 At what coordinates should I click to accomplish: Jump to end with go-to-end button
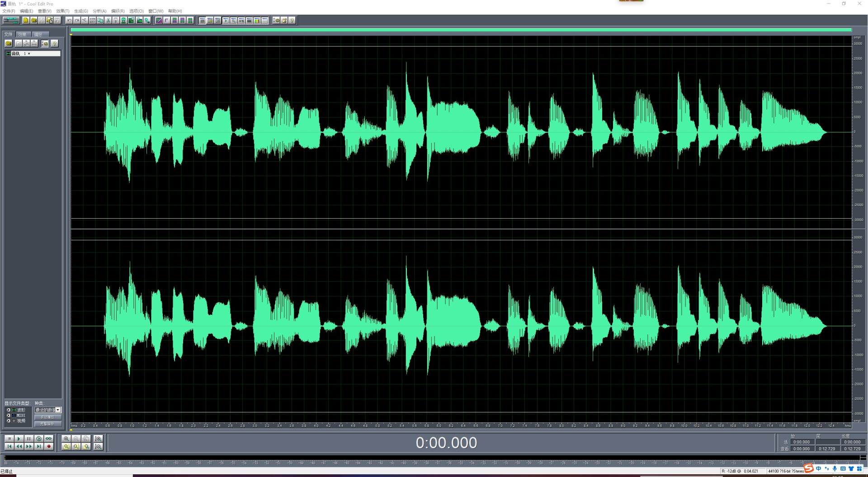[x=39, y=446]
